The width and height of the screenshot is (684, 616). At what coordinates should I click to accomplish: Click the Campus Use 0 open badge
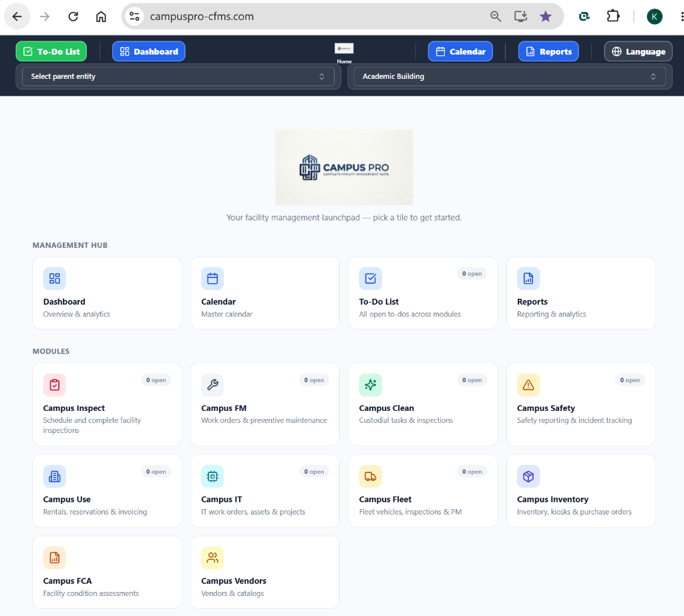pos(156,472)
